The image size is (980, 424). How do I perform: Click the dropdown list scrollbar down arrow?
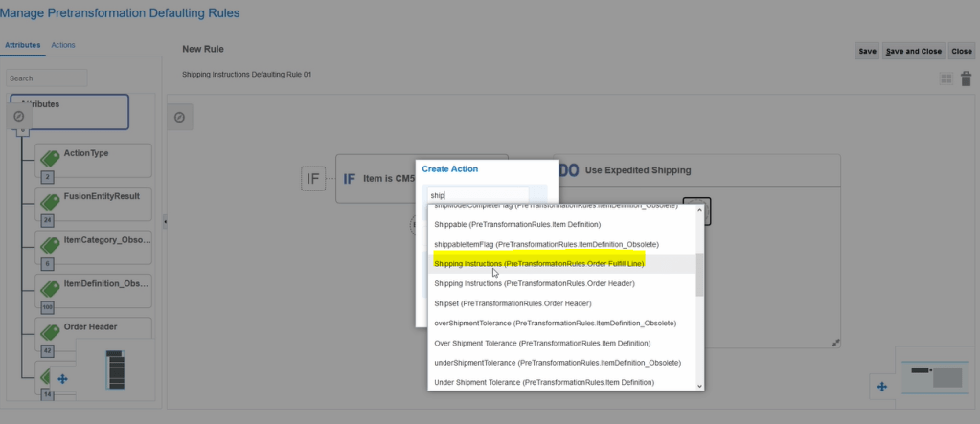point(699,385)
